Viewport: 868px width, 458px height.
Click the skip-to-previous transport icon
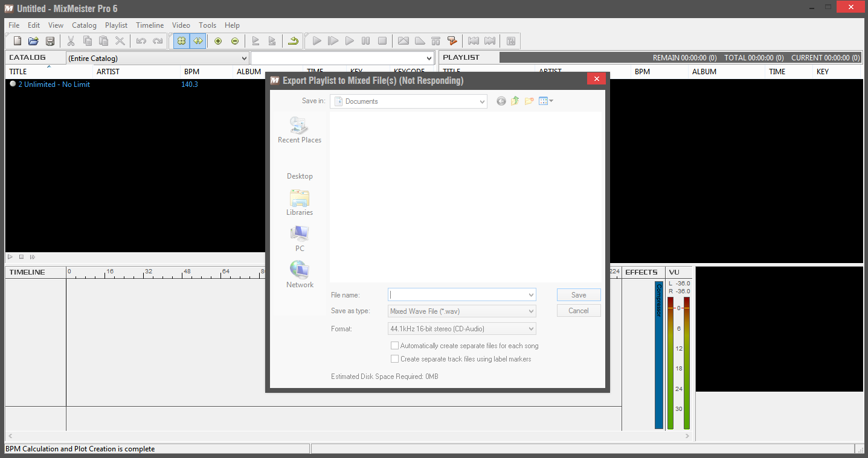click(x=474, y=41)
